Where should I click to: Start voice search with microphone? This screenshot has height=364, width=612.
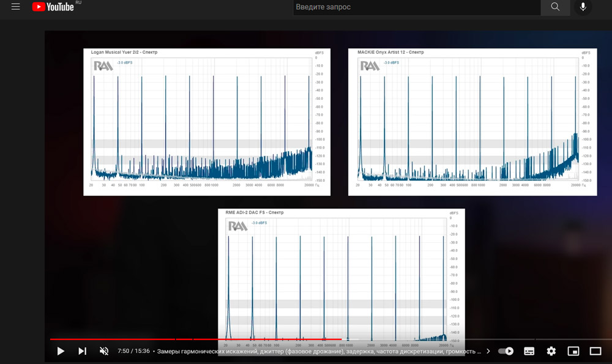pyautogui.click(x=583, y=7)
